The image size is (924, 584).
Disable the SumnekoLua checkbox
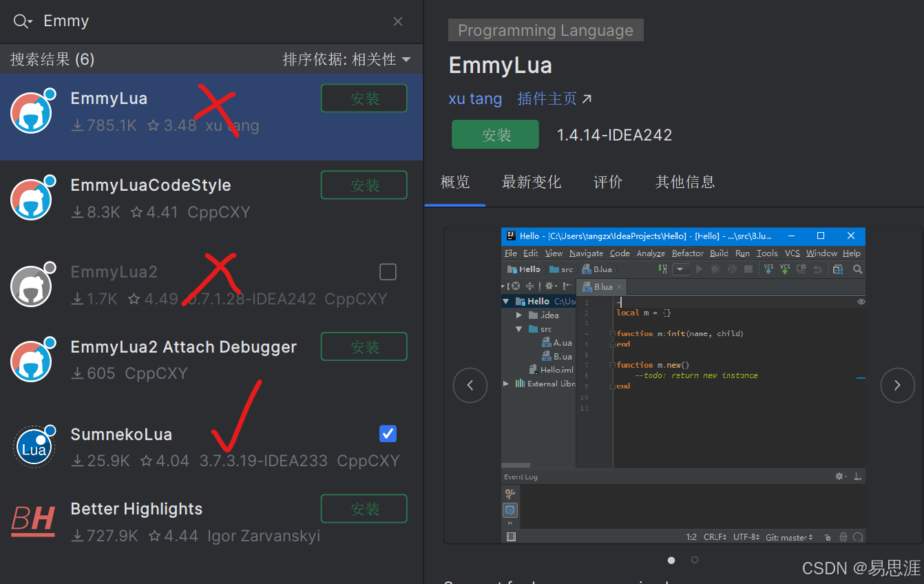(x=388, y=434)
